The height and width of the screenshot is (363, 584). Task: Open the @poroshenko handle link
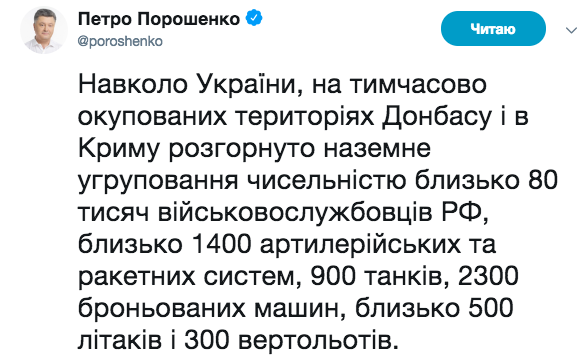tap(120, 41)
